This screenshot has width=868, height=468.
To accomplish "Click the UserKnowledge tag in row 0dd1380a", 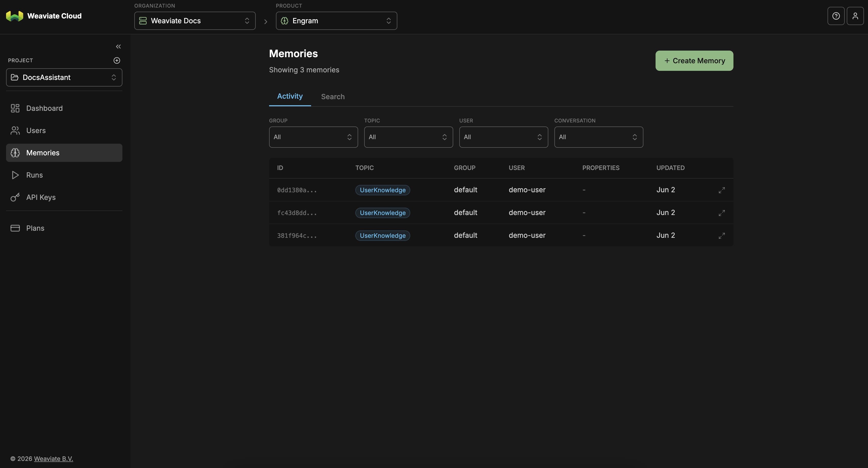I will (382, 190).
